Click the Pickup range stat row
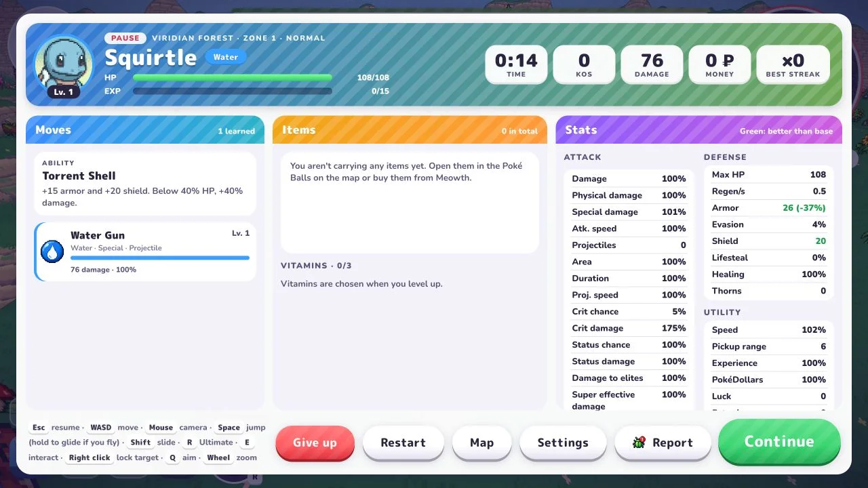The height and width of the screenshot is (488, 868). 769,346
